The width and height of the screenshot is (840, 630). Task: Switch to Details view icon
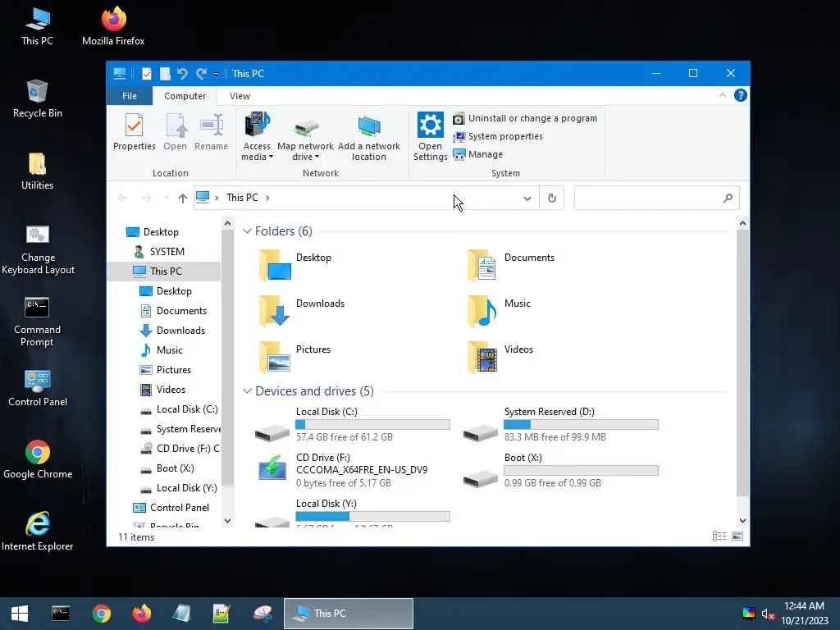[719, 536]
